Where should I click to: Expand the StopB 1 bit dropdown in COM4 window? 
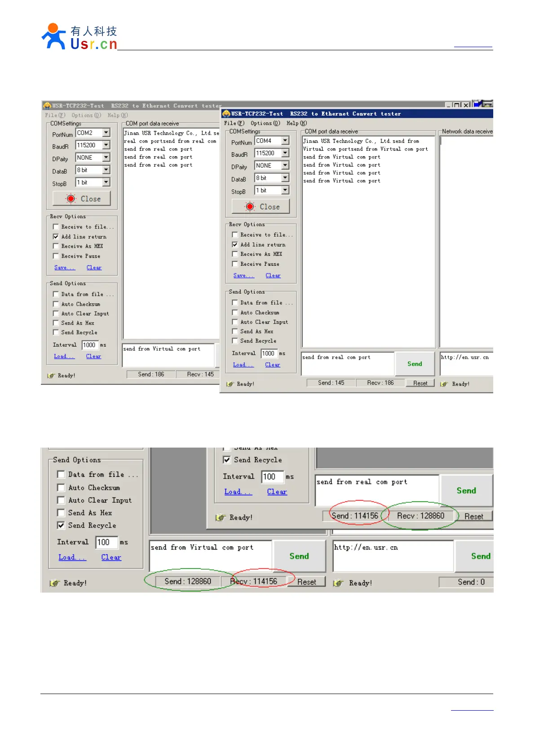pos(285,190)
